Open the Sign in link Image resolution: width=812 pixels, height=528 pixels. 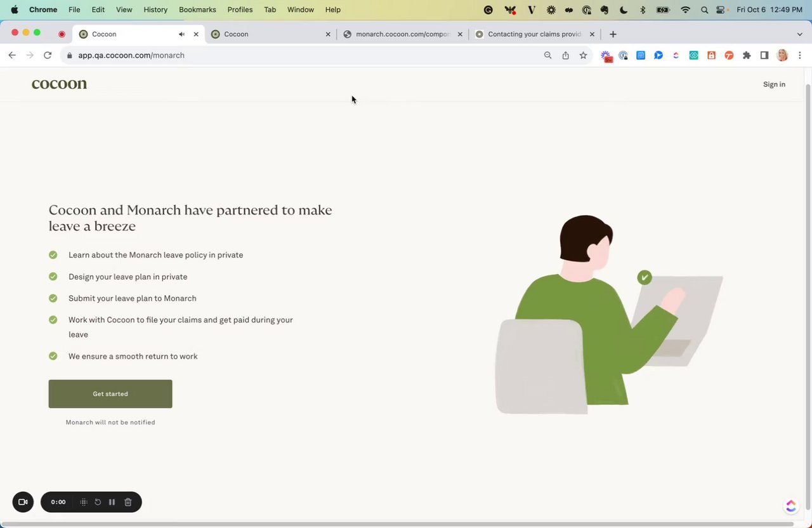click(x=774, y=84)
